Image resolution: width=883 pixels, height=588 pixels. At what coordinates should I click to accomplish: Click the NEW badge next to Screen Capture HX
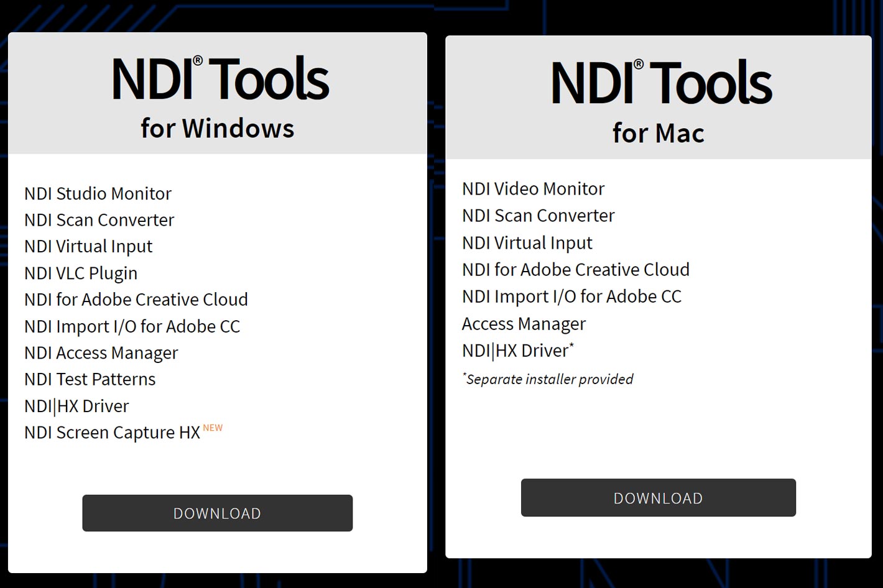point(213,428)
